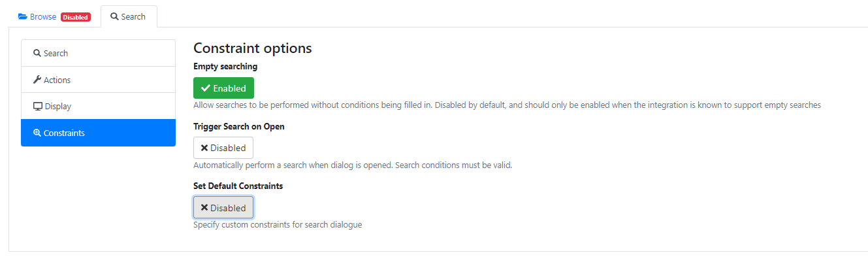This screenshot has width=868, height=257.
Task: Toggle Set Default Constraints Disabled button
Action: (223, 207)
